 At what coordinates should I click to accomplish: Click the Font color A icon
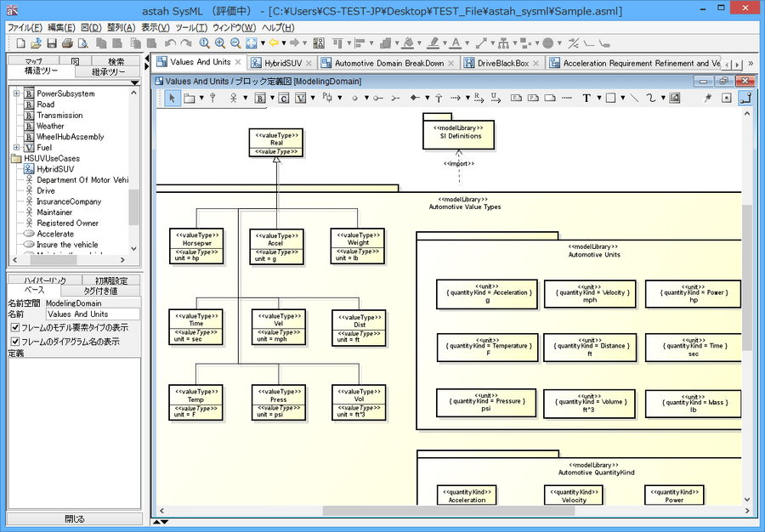[456, 43]
